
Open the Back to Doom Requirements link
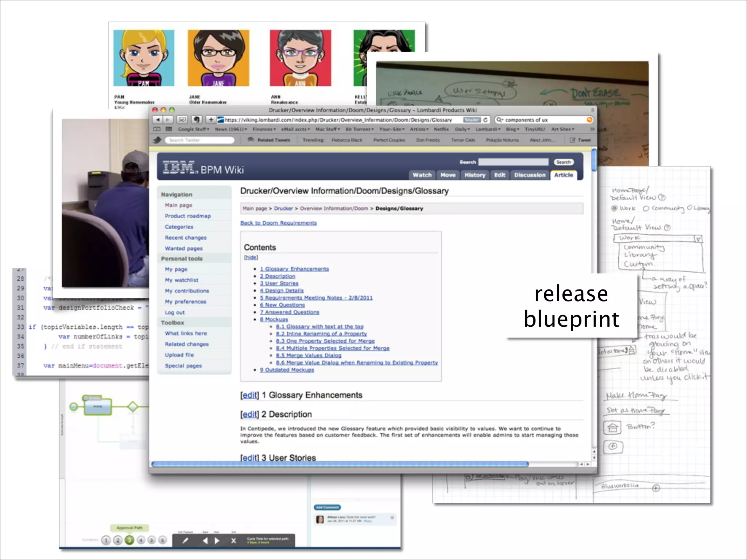coord(278,223)
